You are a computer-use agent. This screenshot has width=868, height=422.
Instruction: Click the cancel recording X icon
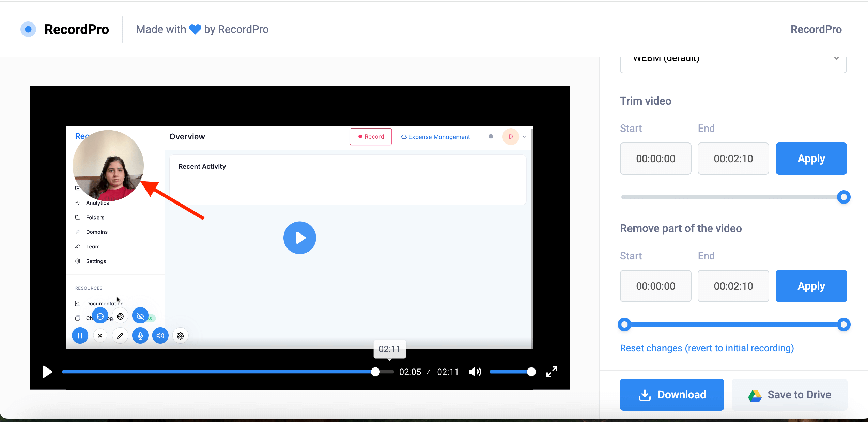(x=100, y=336)
